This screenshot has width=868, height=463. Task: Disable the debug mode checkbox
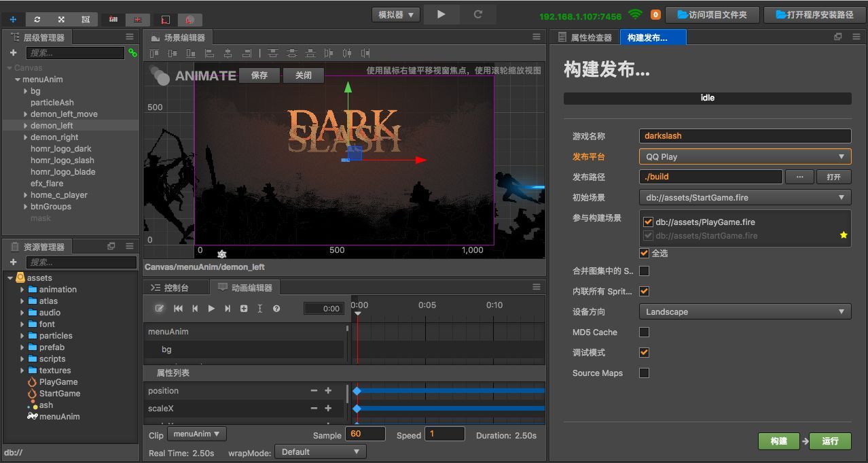(644, 352)
